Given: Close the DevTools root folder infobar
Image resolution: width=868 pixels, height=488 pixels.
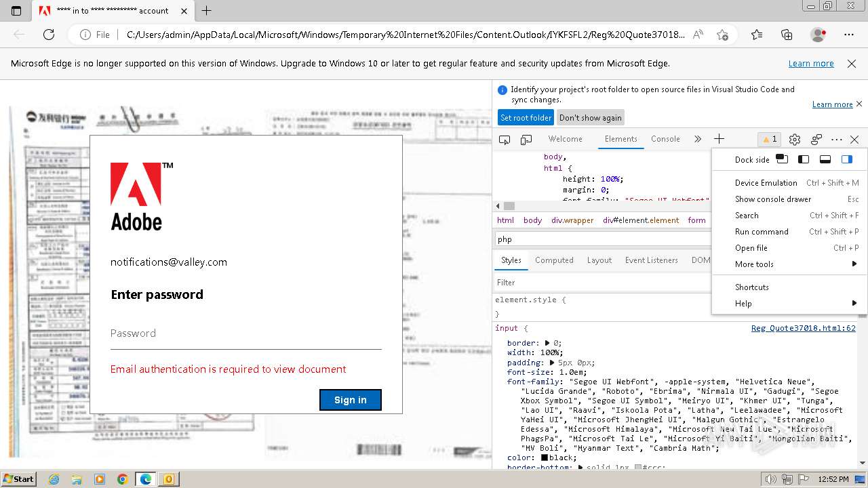Looking at the screenshot, I should click(x=859, y=104).
